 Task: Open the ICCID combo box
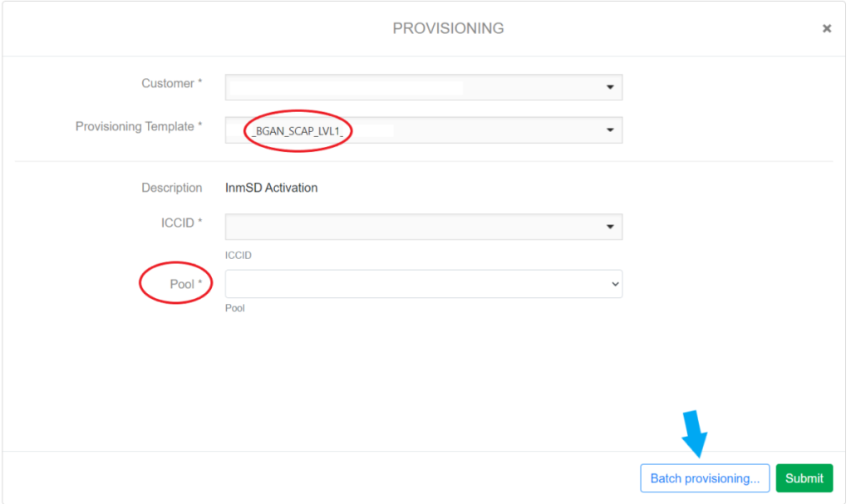point(416,227)
